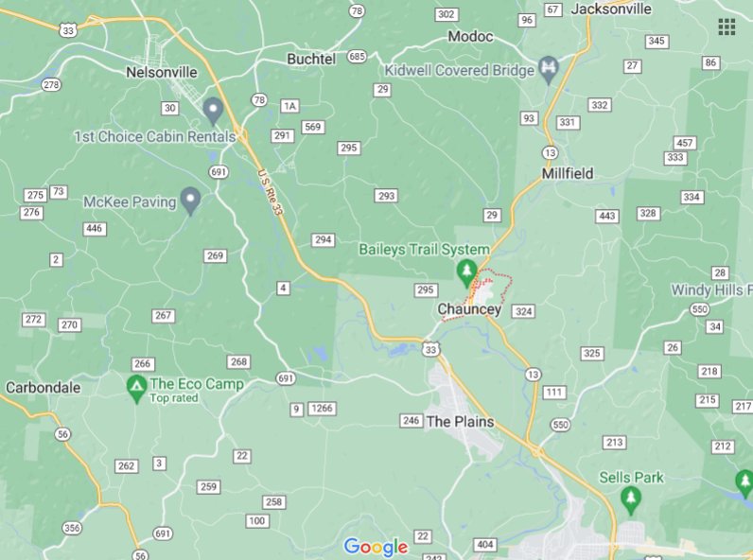753x560 pixels.
Task: Open the Kidwell Covered Bridge label
Action: pos(459,70)
